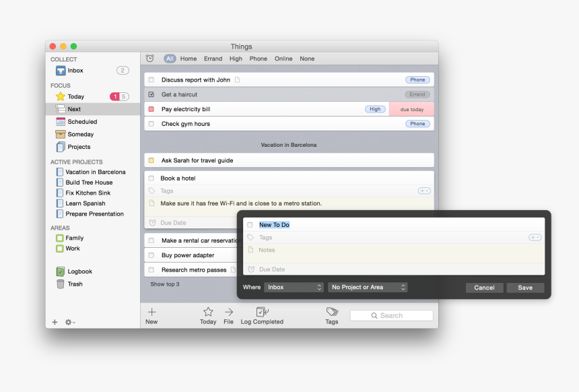Click the tag icon in New To Do dialog

point(250,237)
